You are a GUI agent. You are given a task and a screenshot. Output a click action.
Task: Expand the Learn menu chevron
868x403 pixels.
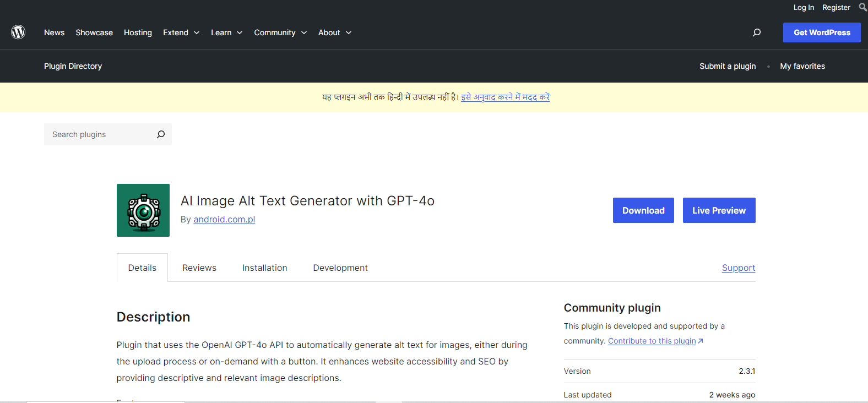pyautogui.click(x=240, y=33)
